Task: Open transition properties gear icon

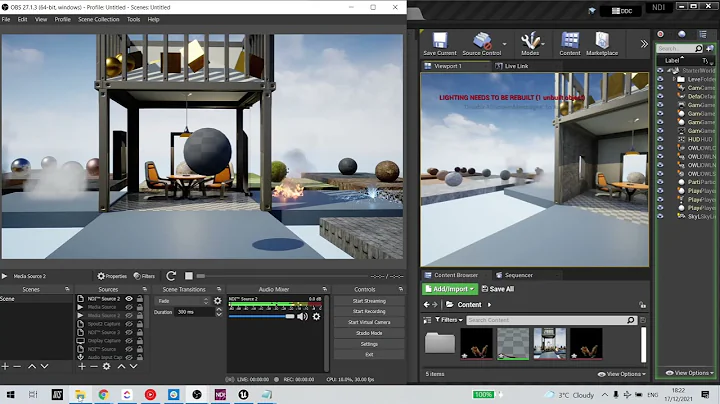Action: pos(218,301)
